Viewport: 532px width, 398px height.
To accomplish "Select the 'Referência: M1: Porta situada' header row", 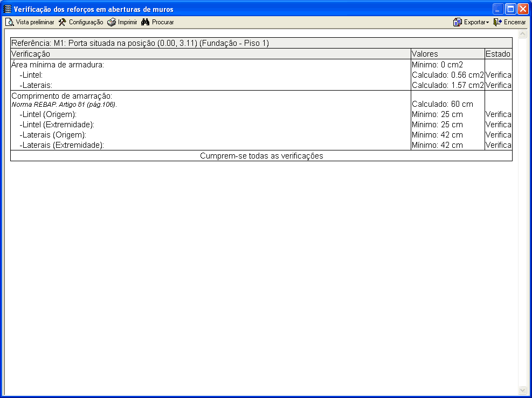I will [261, 43].
